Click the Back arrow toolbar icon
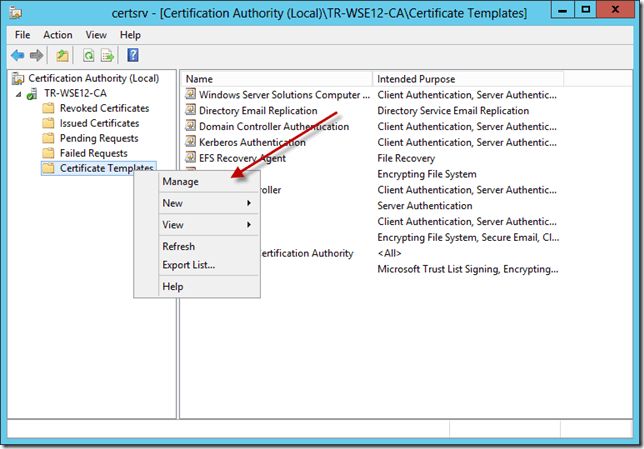The height and width of the screenshot is (449, 644). (17, 55)
